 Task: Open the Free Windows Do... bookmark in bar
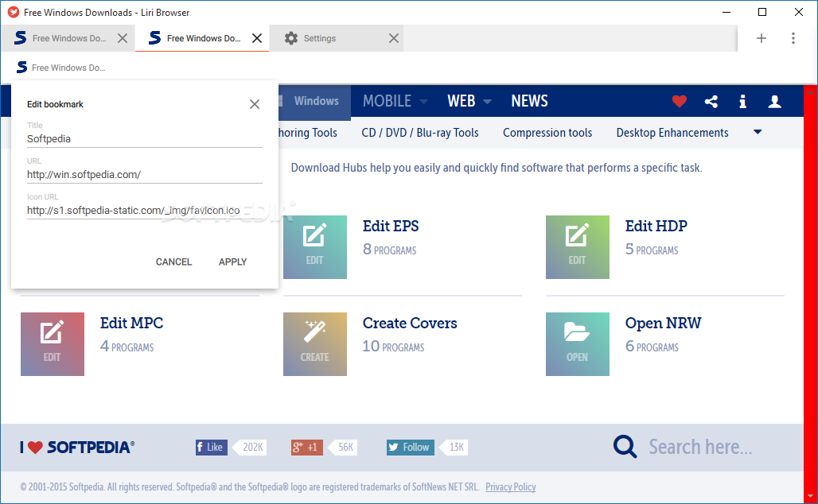61,68
